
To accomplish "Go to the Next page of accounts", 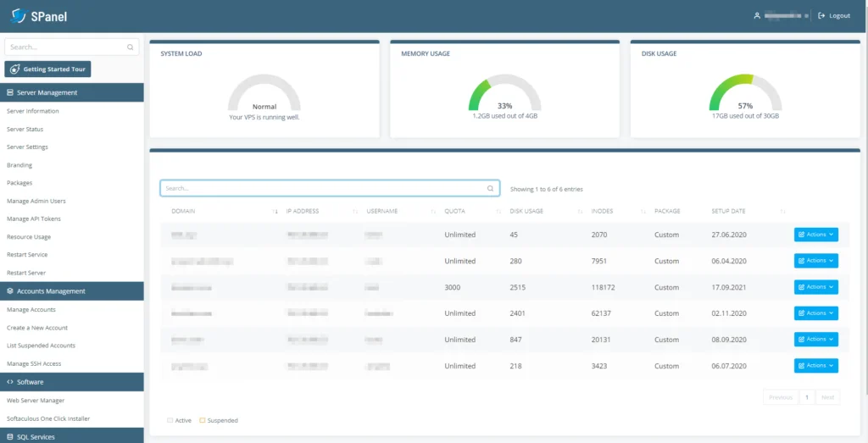I will pyautogui.click(x=827, y=397).
